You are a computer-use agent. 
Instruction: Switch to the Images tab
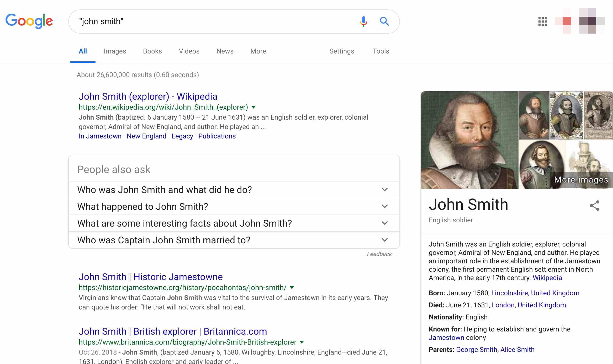pyautogui.click(x=115, y=51)
